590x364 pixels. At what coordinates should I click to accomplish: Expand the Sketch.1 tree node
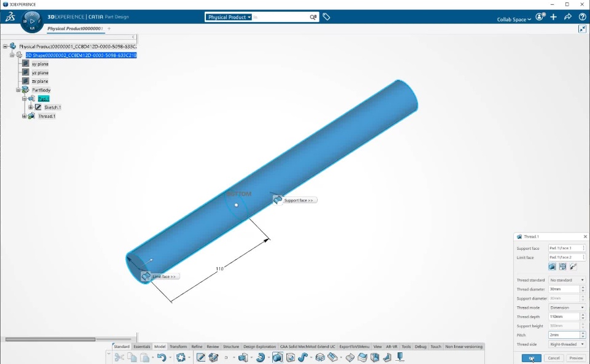[31, 107]
